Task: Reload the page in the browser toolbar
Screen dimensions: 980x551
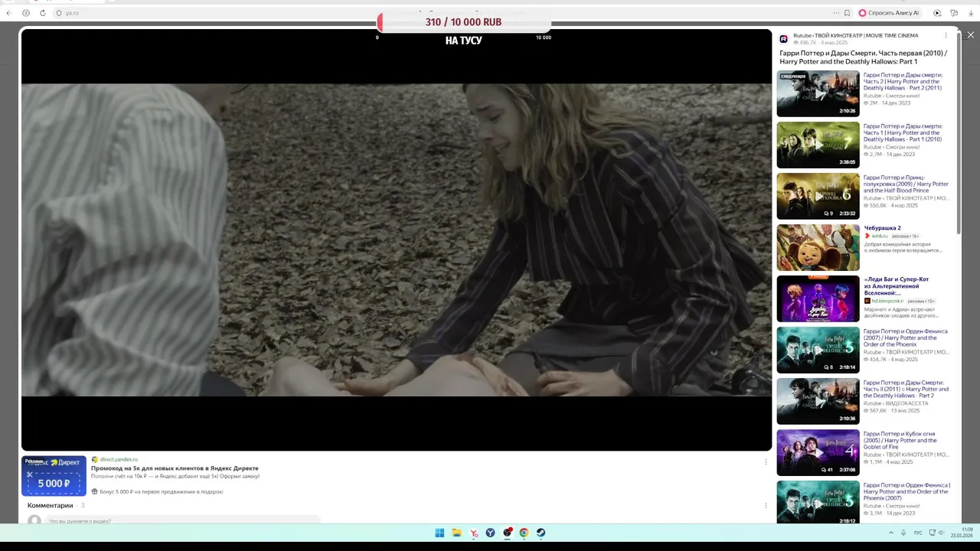Action: click(42, 13)
